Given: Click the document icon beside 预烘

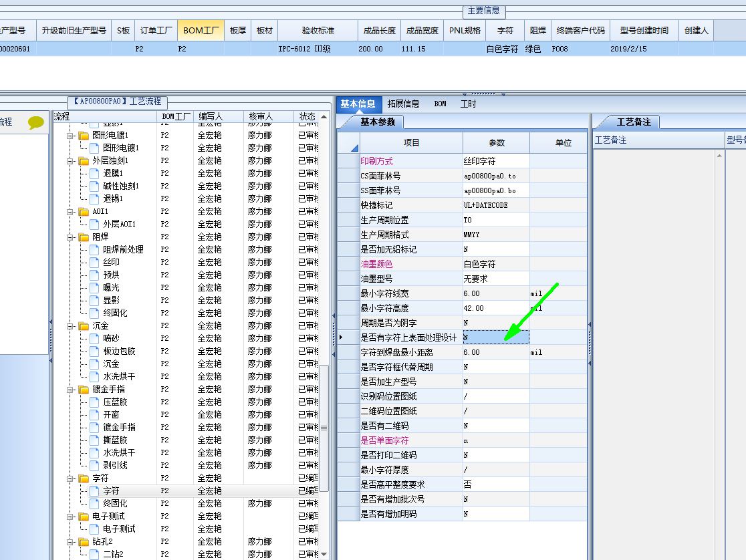Looking at the screenshot, I should 95,275.
